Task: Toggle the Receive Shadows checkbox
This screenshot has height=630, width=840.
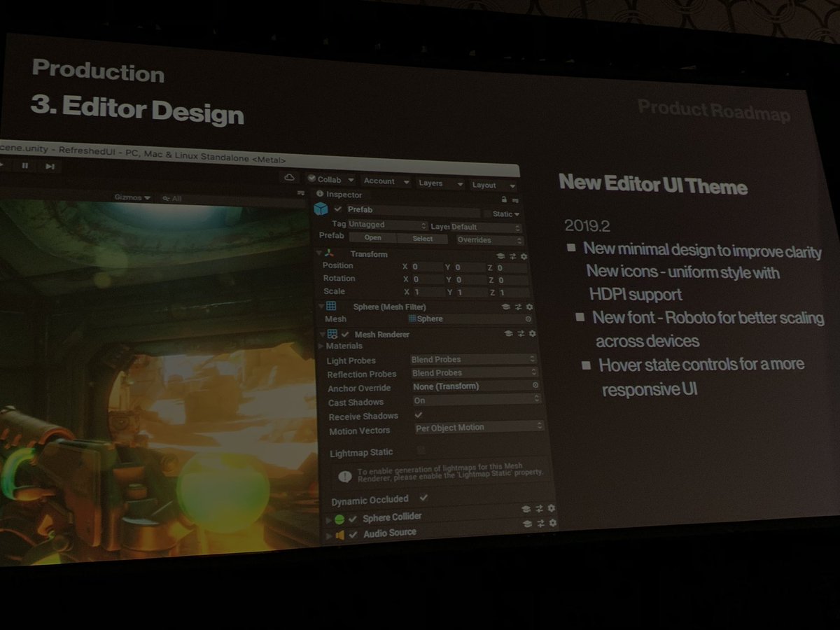Action: click(x=419, y=415)
